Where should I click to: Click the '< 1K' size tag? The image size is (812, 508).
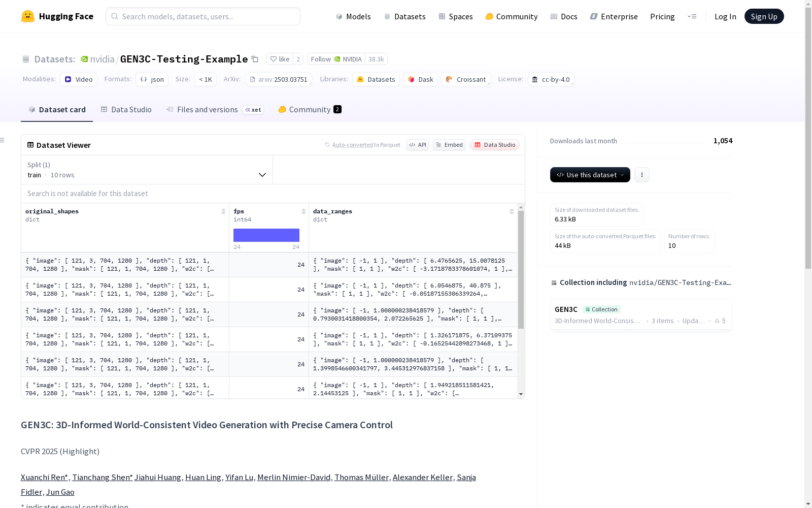[x=206, y=79]
